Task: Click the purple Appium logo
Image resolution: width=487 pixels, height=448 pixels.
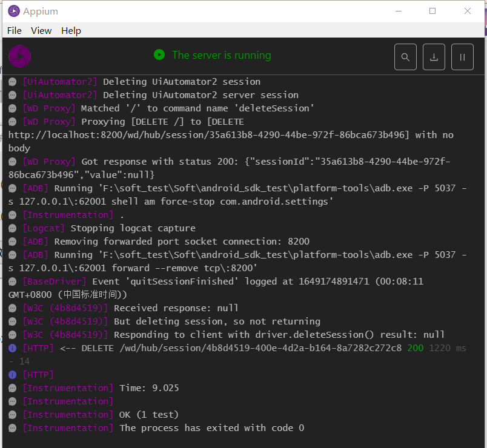Action: pos(19,56)
